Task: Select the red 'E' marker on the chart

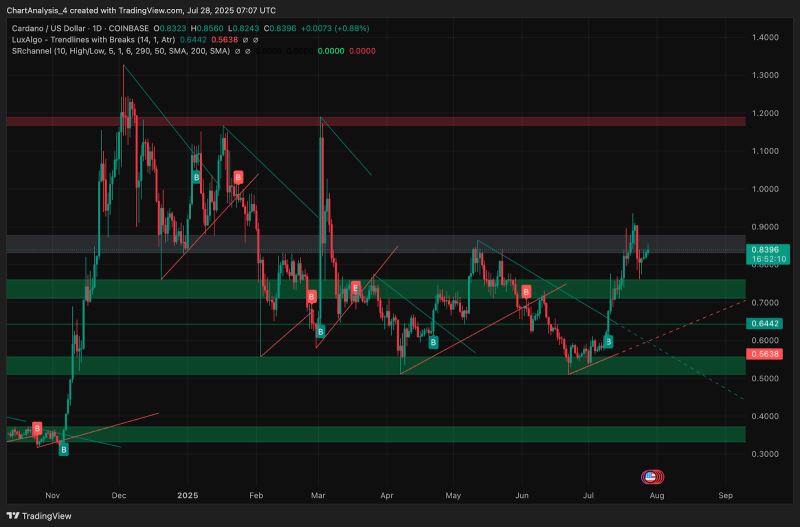Action: pos(355,288)
